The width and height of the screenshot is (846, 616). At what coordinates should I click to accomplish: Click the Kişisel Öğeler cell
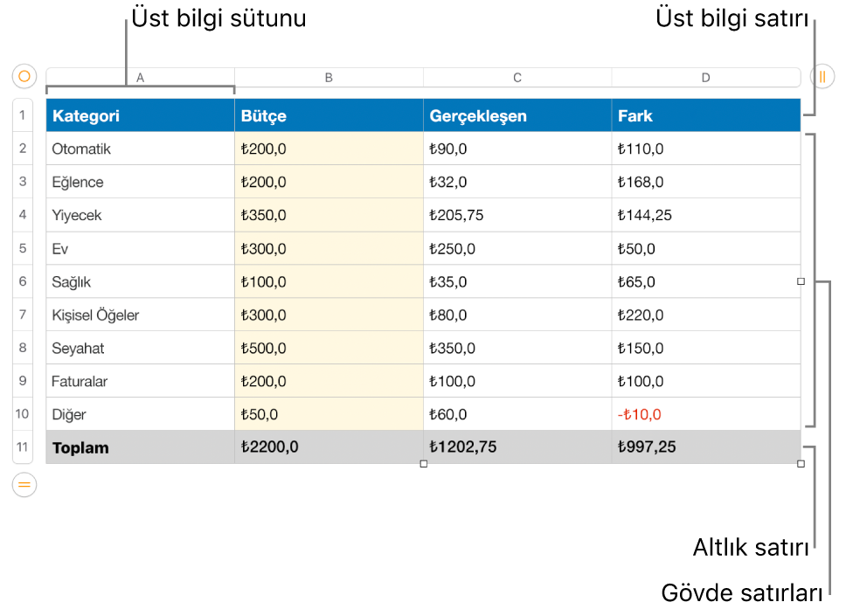coord(141,315)
